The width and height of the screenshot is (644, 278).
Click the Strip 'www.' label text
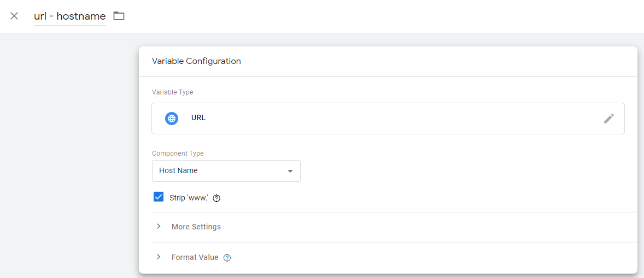point(189,198)
